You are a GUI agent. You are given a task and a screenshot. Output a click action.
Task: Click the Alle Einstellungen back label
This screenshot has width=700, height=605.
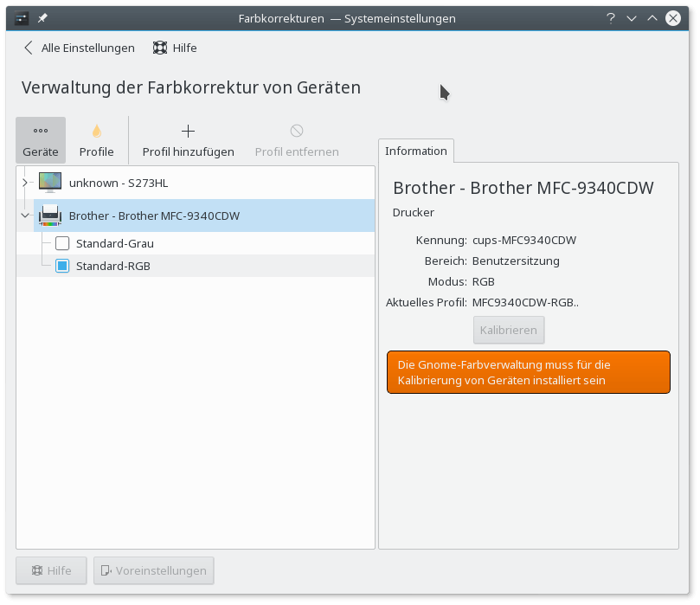click(88, 48)
